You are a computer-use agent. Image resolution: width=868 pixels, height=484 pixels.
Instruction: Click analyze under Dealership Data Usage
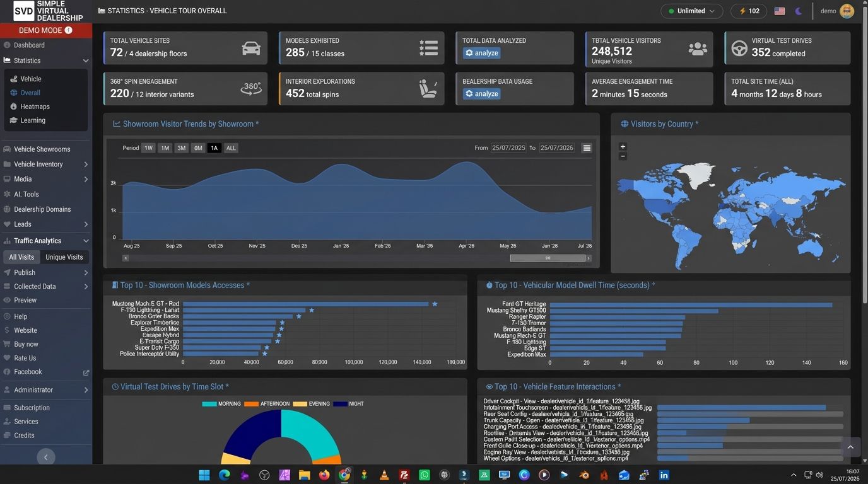pos(481,94)
